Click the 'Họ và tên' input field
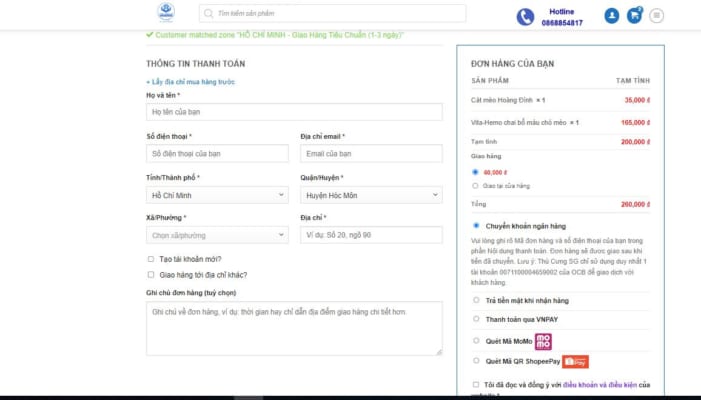The height and width of the screenshot is (400, 701). pos(294,112)
